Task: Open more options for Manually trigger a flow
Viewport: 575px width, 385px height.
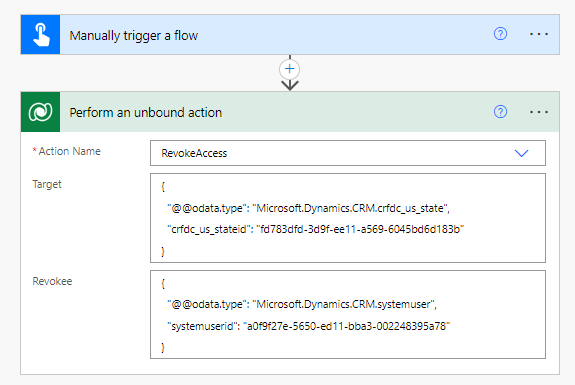Action: 539,34
